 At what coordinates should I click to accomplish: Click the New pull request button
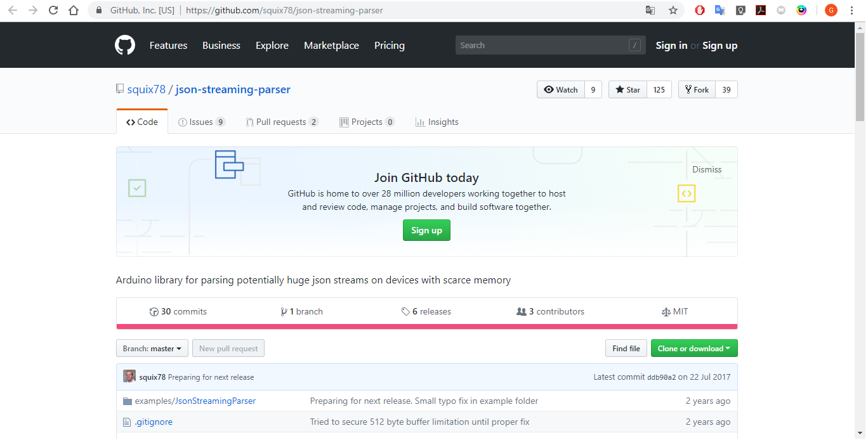228,349
